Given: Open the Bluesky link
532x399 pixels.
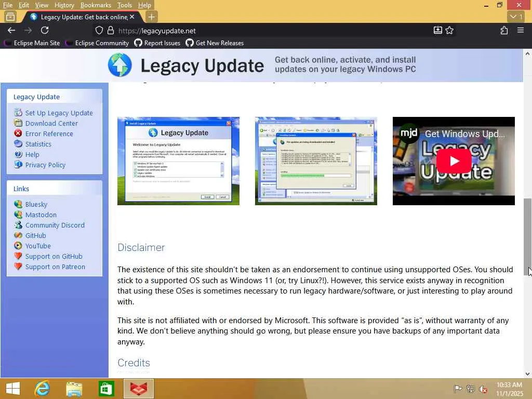Looking at the screenshot, I should click(36, 204).
